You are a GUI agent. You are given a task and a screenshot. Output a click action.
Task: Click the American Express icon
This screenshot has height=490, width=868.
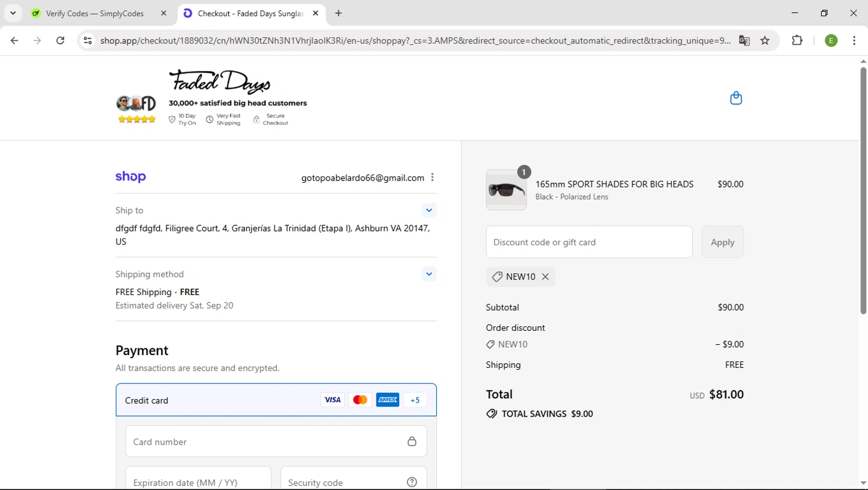click(388, 400)
